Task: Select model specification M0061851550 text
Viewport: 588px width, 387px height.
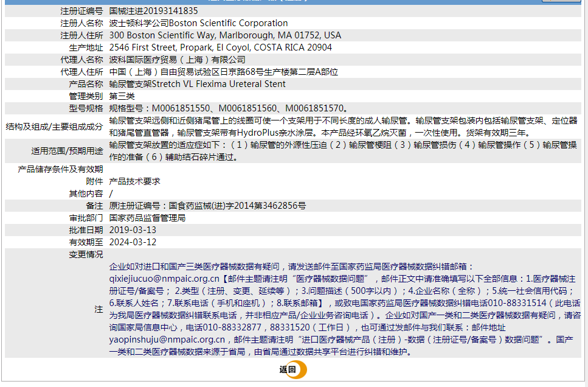Action: 181,108
